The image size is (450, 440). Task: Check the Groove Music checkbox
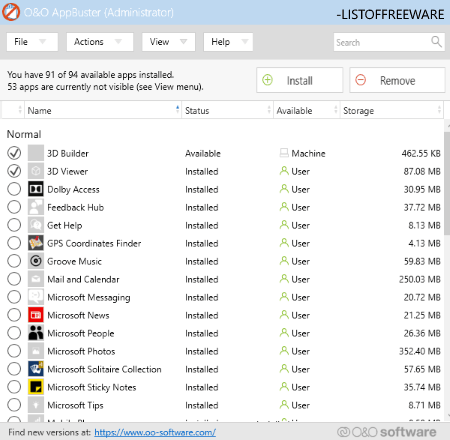[x=14, y=261]
